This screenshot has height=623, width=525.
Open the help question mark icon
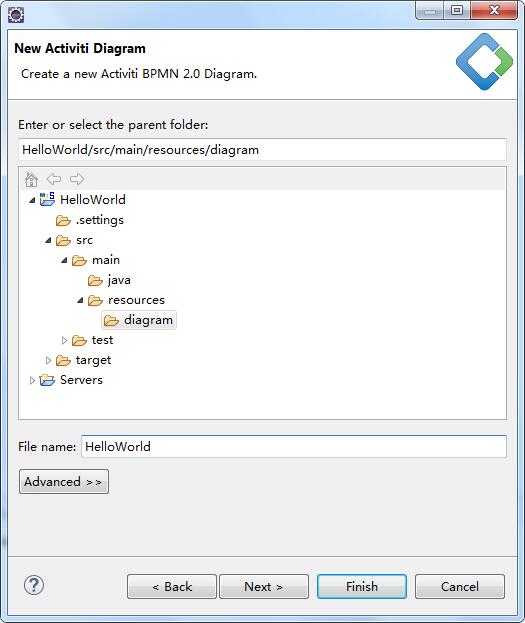(34, 585)
